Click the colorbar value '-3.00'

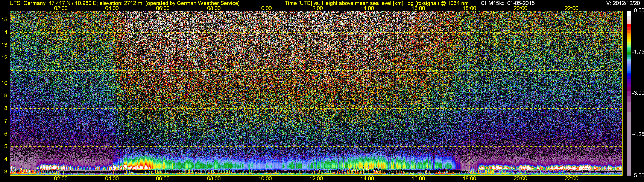[638, 93]
